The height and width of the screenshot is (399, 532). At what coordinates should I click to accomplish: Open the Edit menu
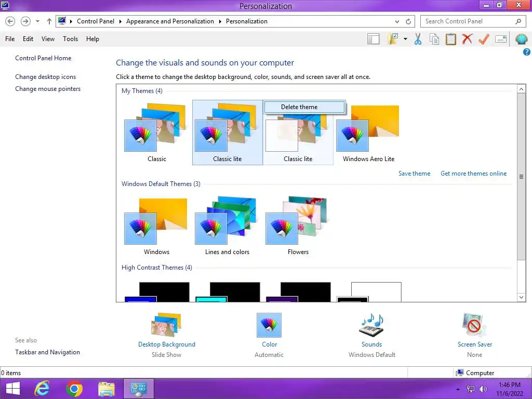[x=28, y=39]
